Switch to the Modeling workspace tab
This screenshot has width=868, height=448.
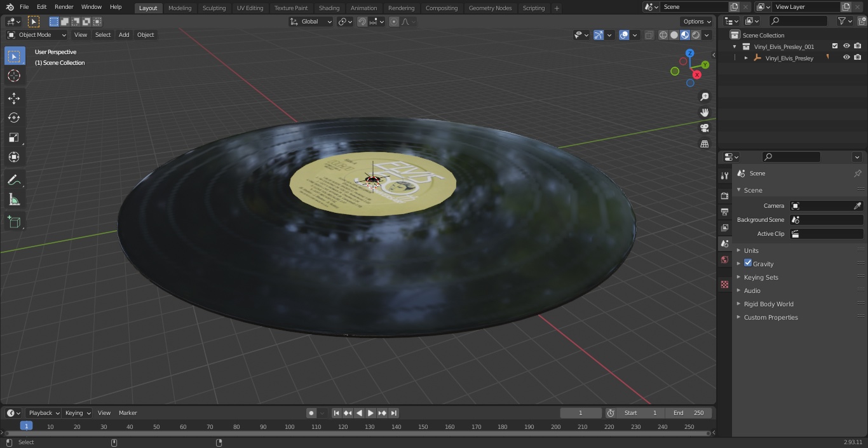tap(180, 8)
